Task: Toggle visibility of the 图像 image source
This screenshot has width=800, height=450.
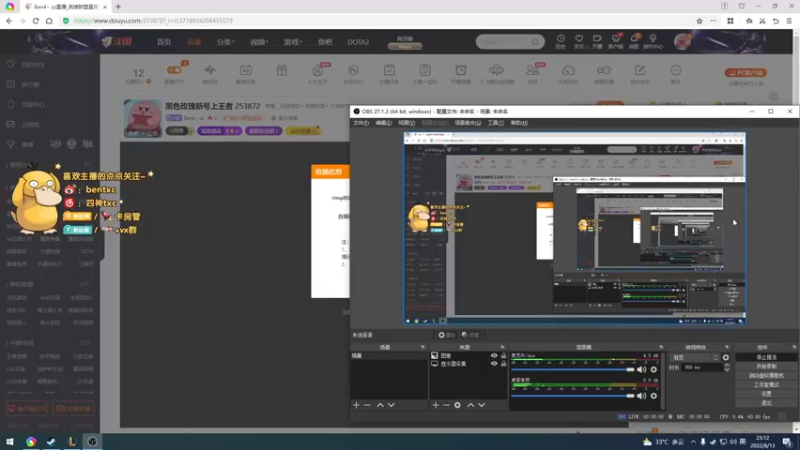Action: pyautogui.click(x=494, y=356)
